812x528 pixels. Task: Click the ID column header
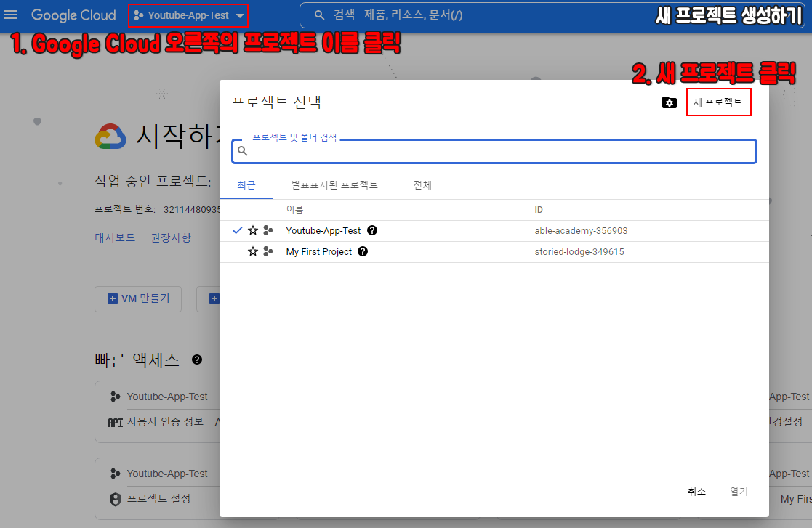(539, 210)
